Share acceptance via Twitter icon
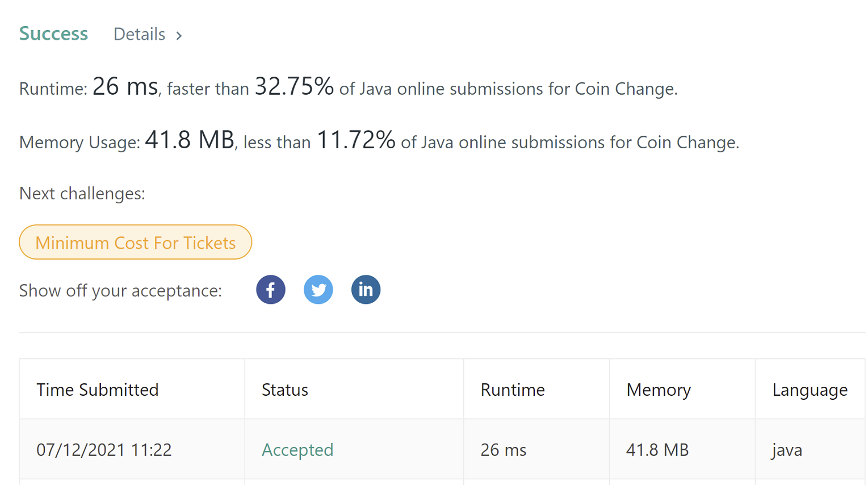868x485 pixels. click(x=318, y=290)
